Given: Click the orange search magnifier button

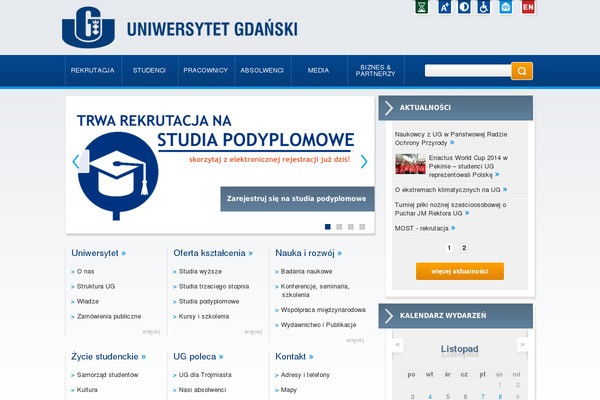Looking at the screenshot, I should (x=522, y=71).
